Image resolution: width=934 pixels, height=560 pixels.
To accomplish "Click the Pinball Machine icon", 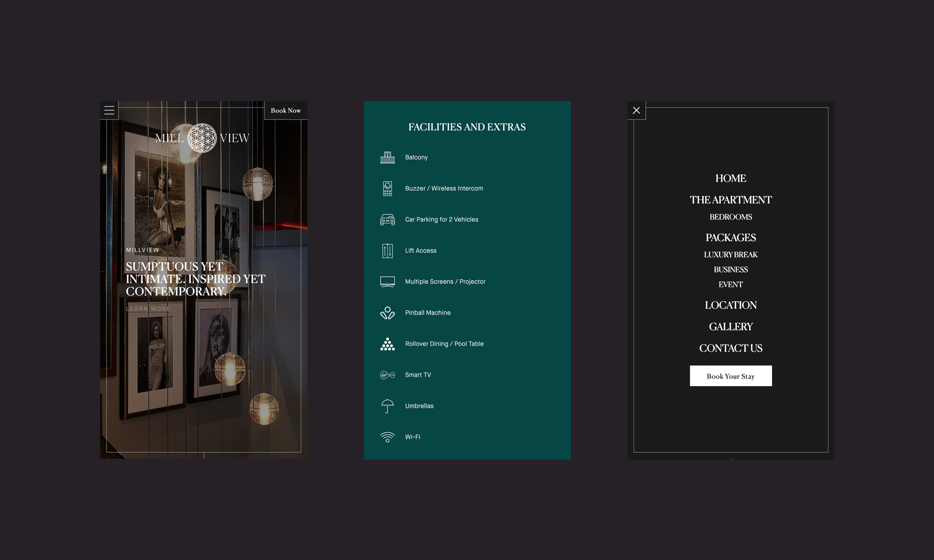I will pyautogui.click(x=387, y=312).
